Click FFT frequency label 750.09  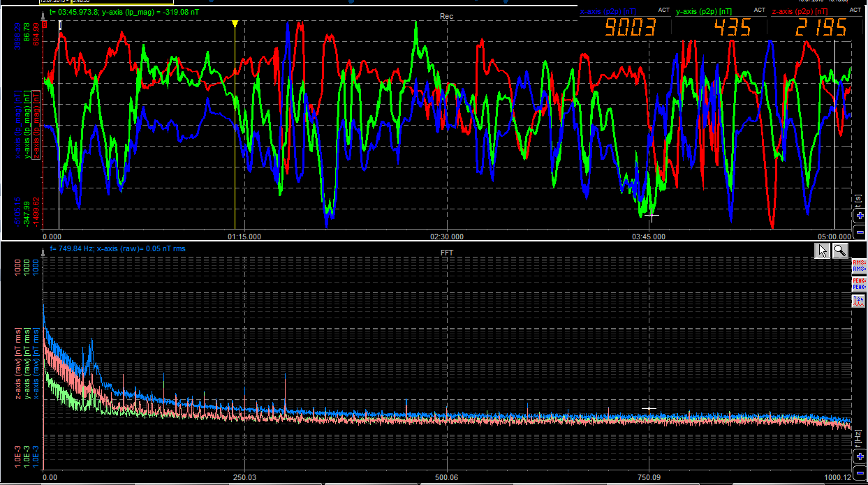click(x=649, y=478)
